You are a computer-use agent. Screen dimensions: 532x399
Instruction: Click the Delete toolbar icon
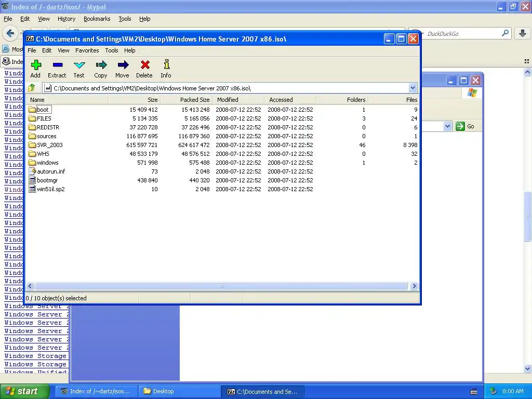click(144, 69)
